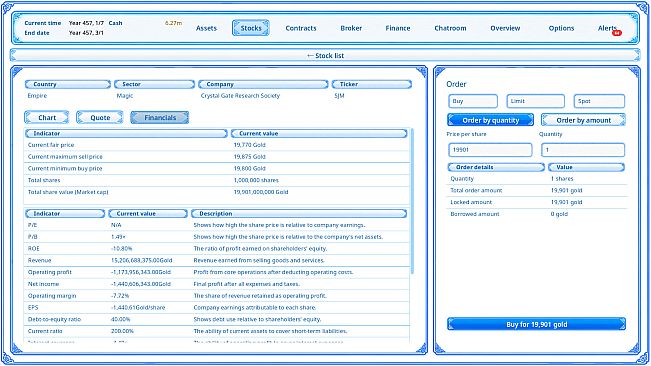
Task: Select the Revenue indicator row
Action: tap(217, 261)
